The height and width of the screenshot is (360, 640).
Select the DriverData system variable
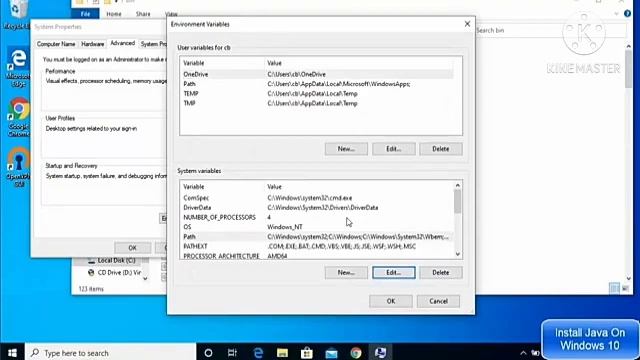click(317, 208)
